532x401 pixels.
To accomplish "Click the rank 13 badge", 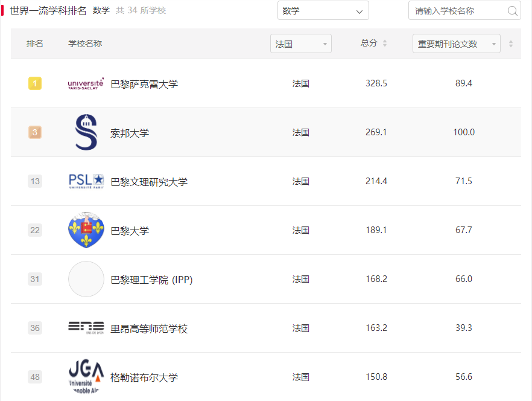I will [x=35, y=181].
